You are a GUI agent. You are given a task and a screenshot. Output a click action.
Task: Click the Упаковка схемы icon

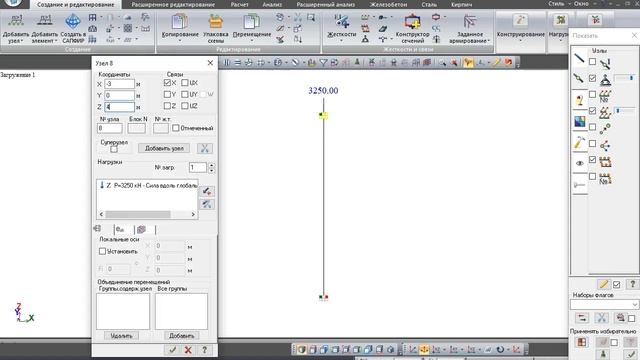(216, 22)
